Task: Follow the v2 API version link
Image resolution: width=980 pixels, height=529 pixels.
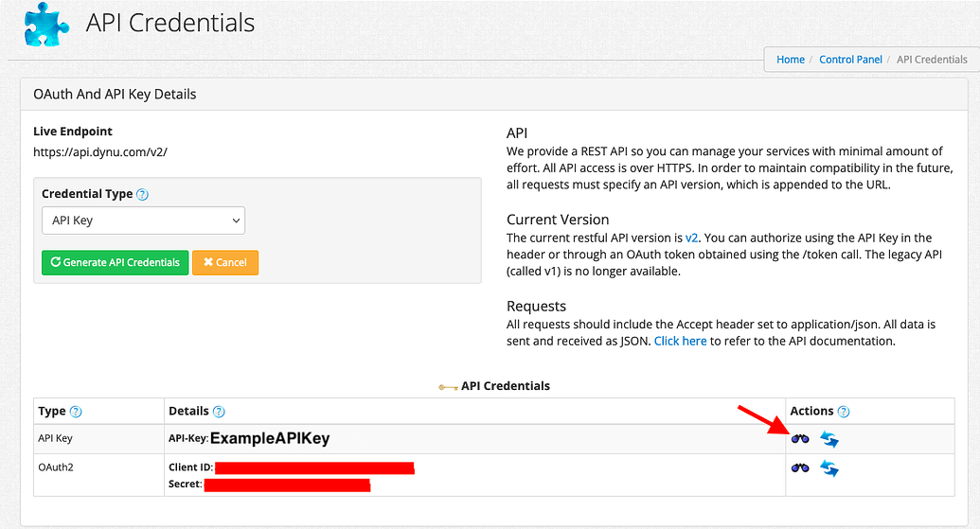Action: [691, 238]
